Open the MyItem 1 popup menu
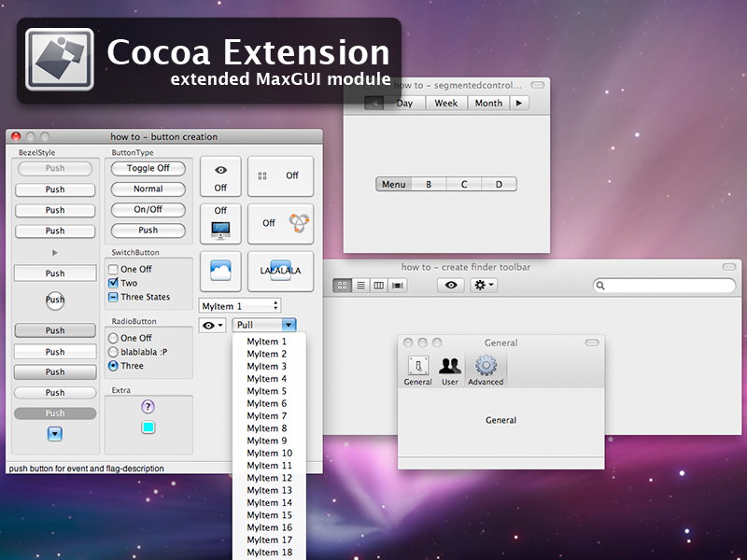 [x=240, y=306]
